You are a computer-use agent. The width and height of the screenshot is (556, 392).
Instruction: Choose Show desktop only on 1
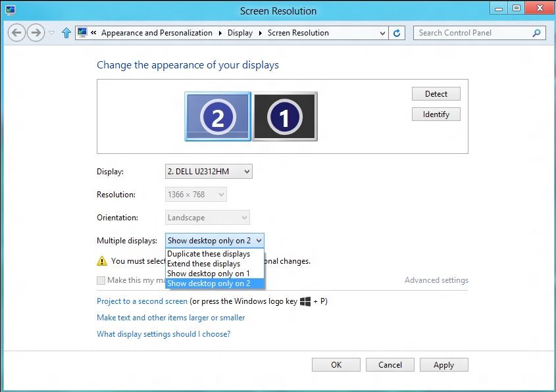click(215, 274)
